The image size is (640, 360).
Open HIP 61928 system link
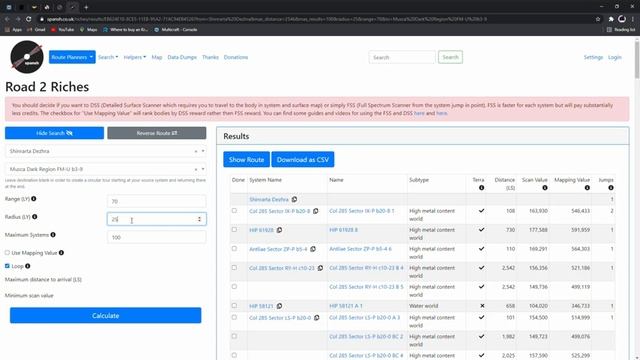coord(262,230)
